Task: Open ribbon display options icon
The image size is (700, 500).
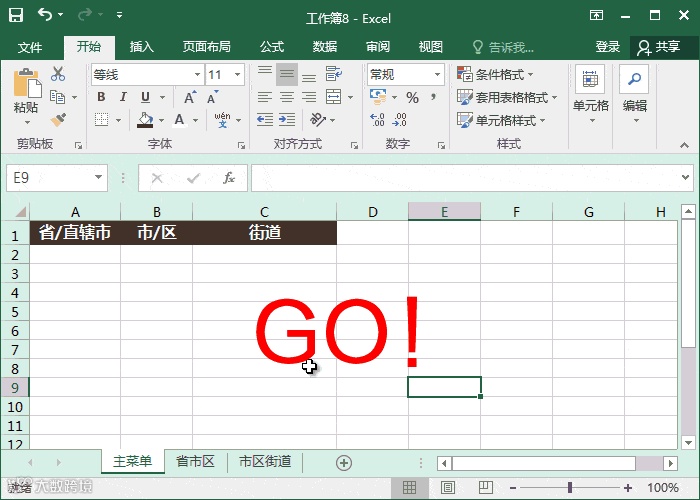Action: pyautogui.click(x=596, y=16)
